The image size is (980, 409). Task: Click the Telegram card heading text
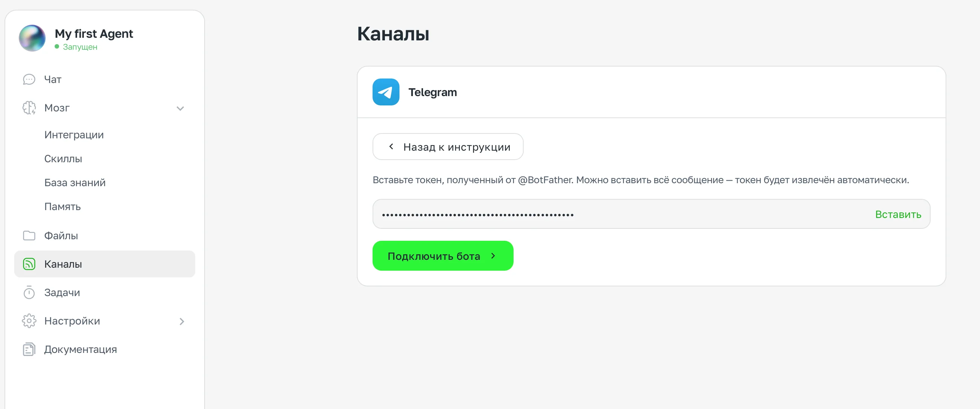click(x=432, y=92)
